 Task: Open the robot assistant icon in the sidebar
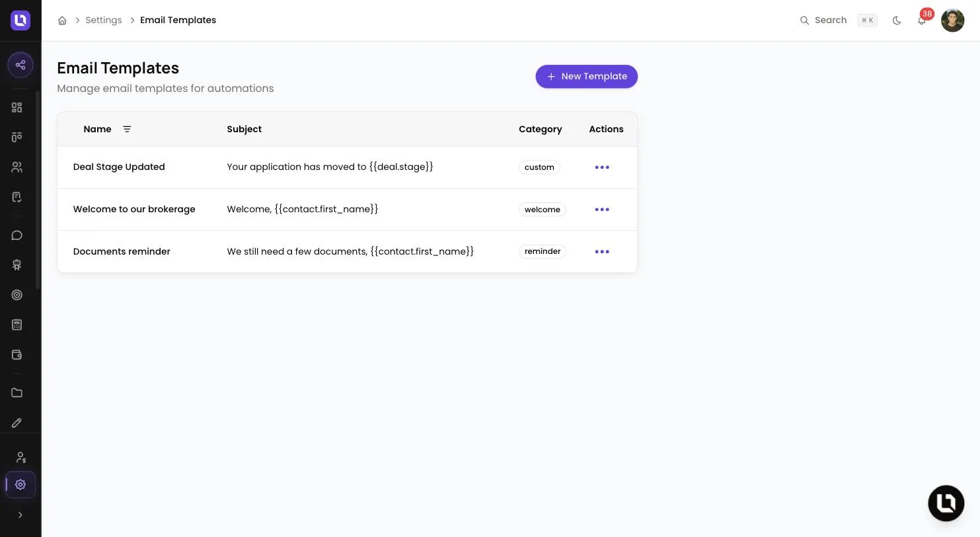[17, 265]
